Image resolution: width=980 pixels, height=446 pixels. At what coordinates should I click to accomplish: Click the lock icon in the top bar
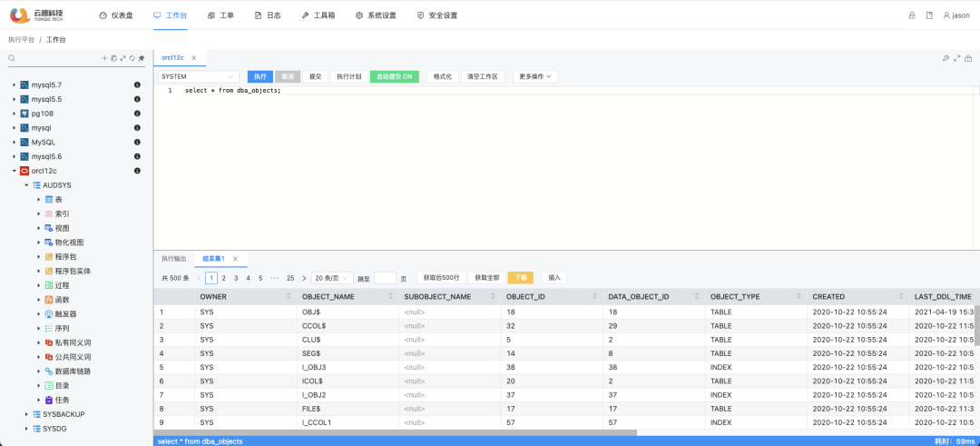tap(912, 15)
